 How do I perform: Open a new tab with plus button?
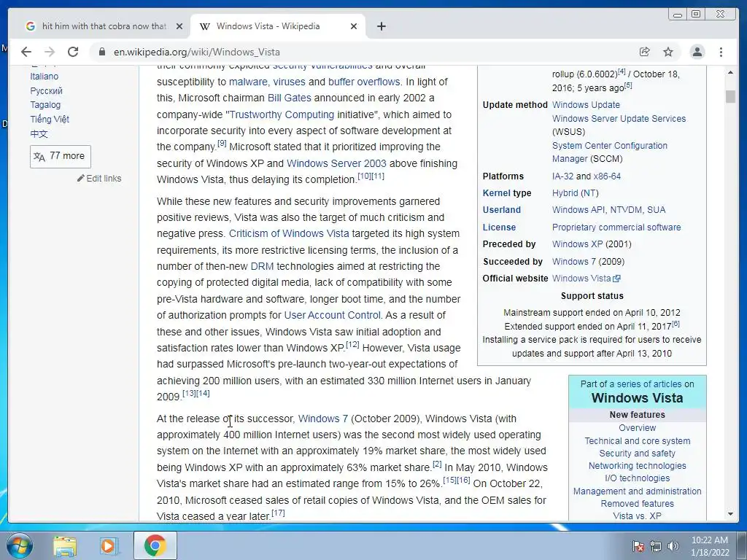381,26
